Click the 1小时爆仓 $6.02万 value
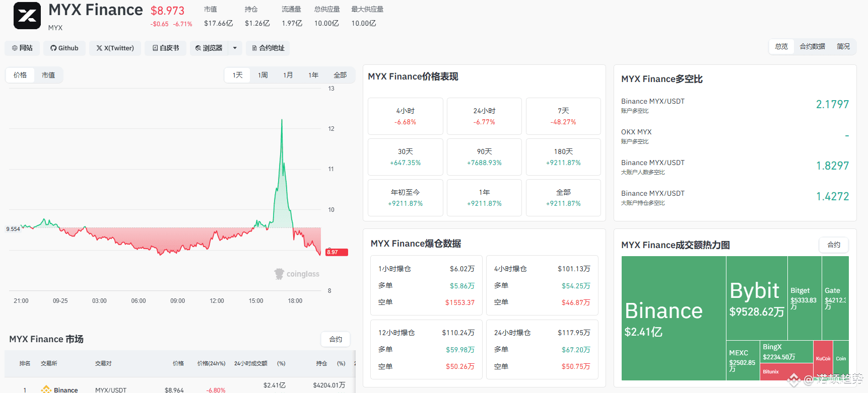868x393 pixels. [x=462, y=269]
